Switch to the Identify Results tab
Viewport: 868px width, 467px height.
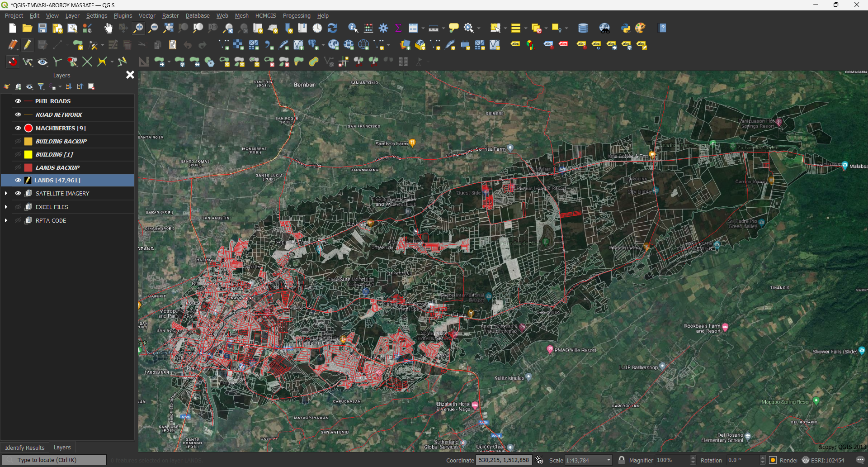coord(25,448)
